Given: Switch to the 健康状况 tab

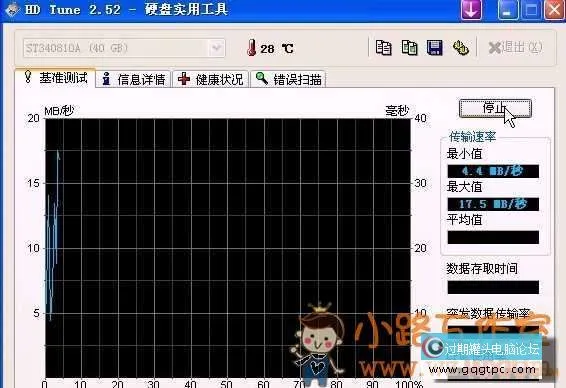Looking at the screenshot, I should click(x=211, y=79).
